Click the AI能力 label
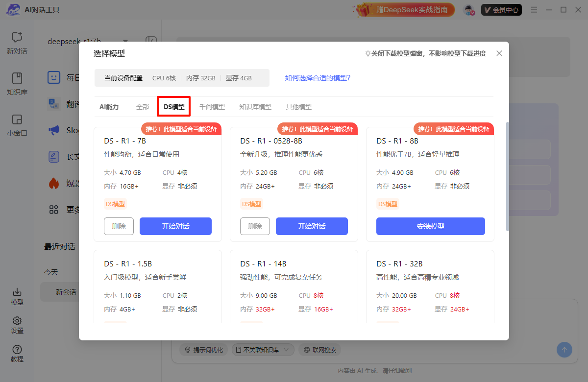The width and height of the screenshot is (588, 382). click(x=109, y=107)
